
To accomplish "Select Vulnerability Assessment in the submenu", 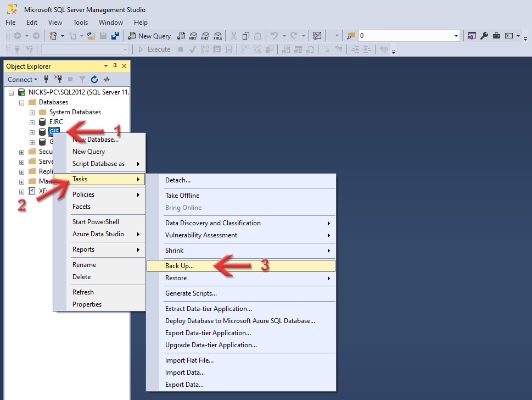I will pyautogui.click(x=241, y=235).
